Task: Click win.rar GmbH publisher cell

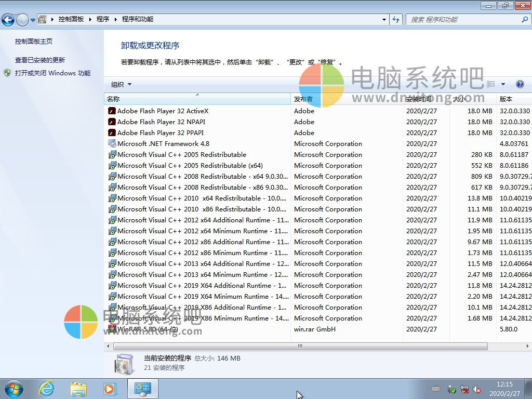Action: point(314,329)
